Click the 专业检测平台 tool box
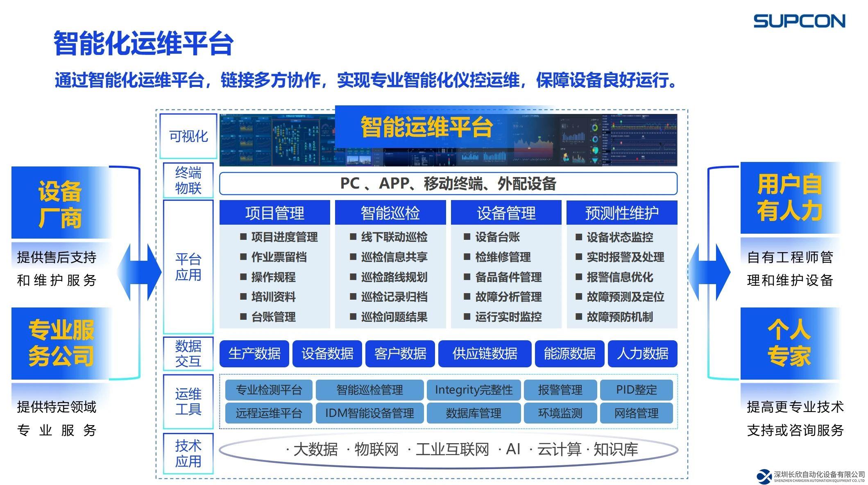Screen dimensions: 868x485 coord(269,389)
